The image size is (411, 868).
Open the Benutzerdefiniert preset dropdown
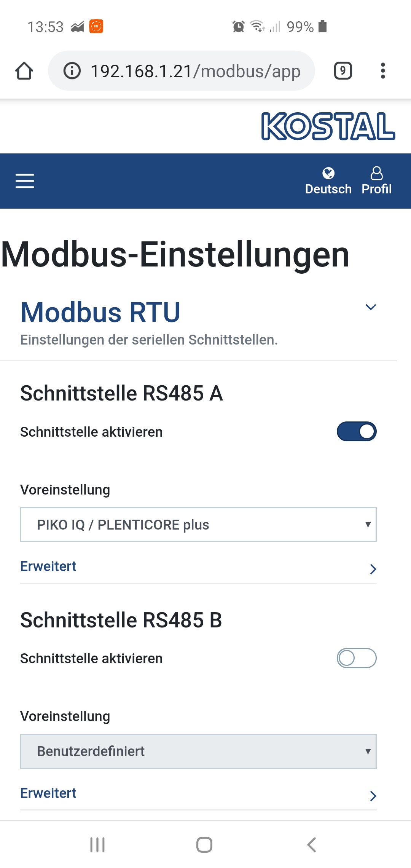point(198,751)
